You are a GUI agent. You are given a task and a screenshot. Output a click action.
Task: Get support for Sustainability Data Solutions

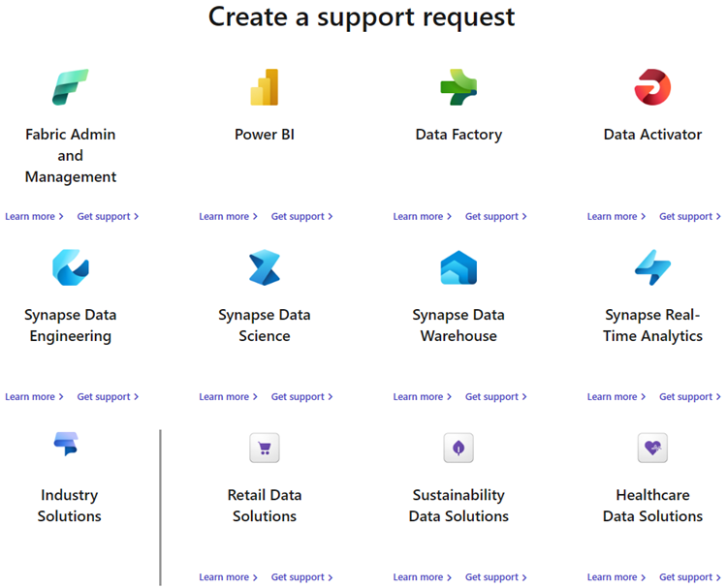point(495,577)
